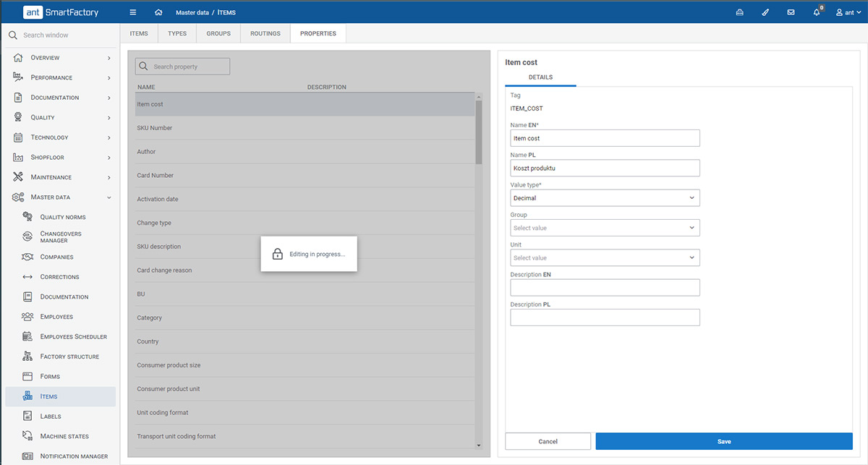The height and width of the screenshot is (465, 868).
Task: Click the Employees Scheduler calendar icon
Action: (x=27, y=336)
